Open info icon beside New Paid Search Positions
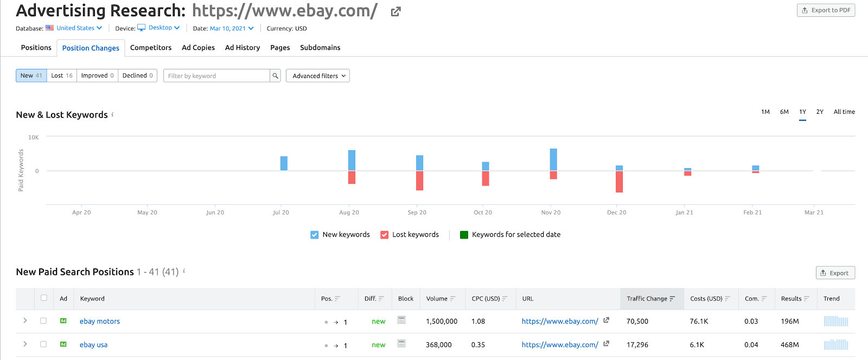868x360 pixels. coord(184,271)
